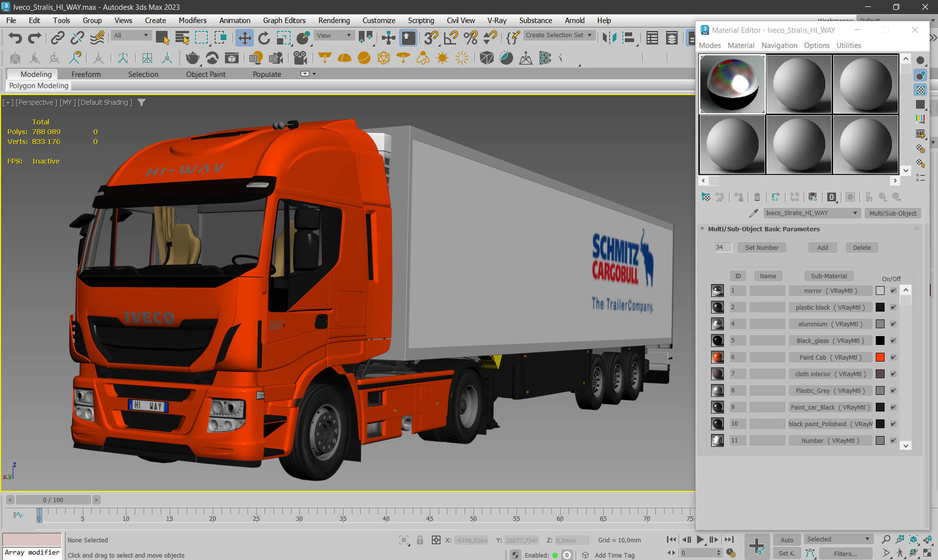938x560 pixels.
Task: Click the Selection Lock toggle padlock
Action: (420, 540)
